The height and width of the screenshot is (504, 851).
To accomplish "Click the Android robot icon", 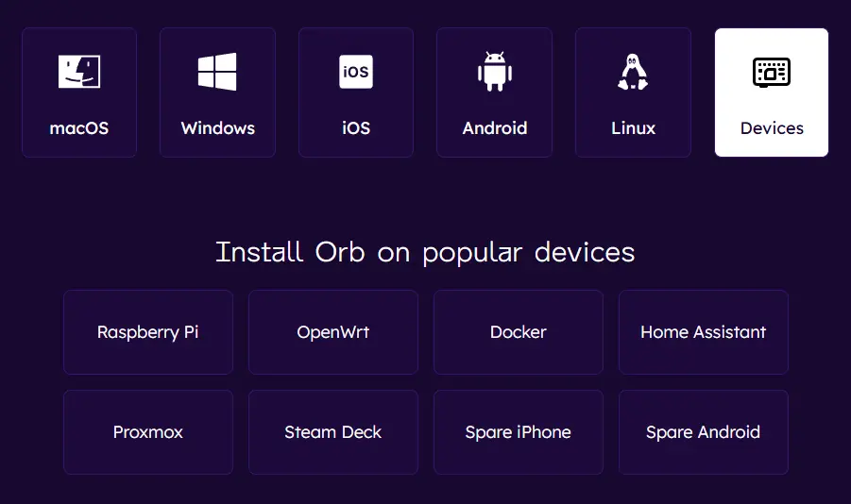I will pos(494,71).
